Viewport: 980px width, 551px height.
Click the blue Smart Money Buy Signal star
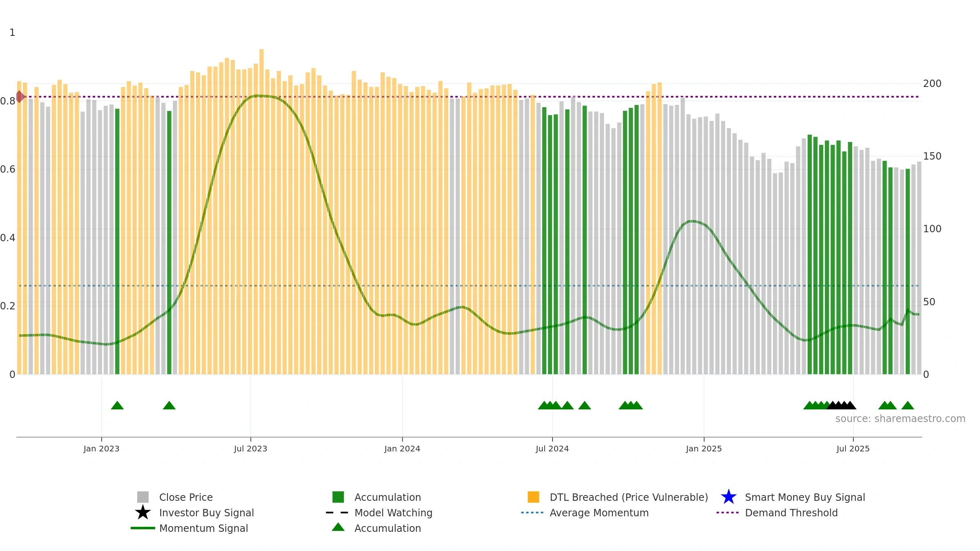tap(729, 497)
